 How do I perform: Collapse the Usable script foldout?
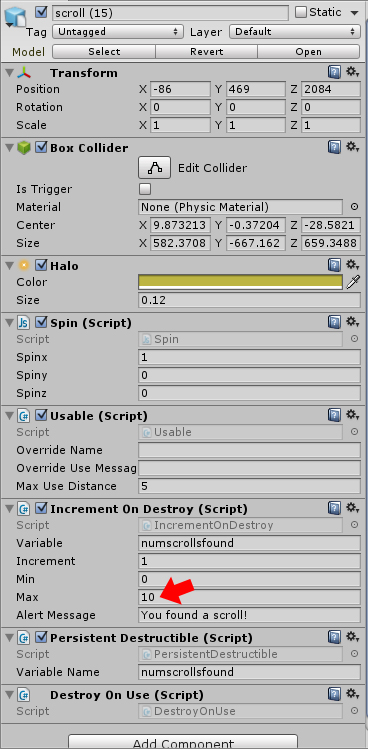coord(9,416)
